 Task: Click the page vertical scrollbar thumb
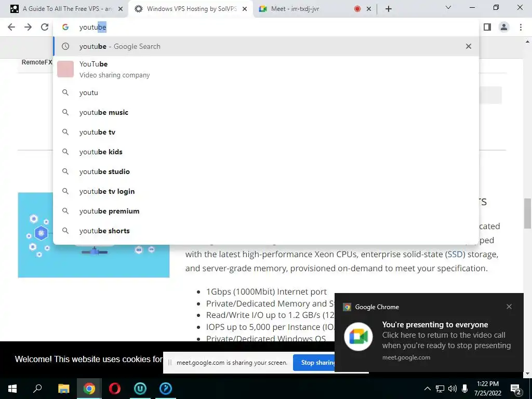[527, 214]
